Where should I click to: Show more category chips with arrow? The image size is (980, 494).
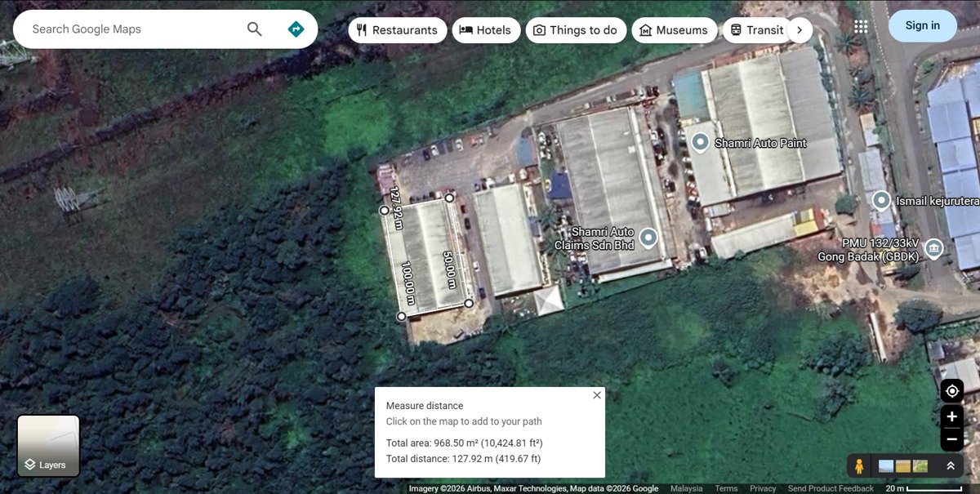point(800,30)
